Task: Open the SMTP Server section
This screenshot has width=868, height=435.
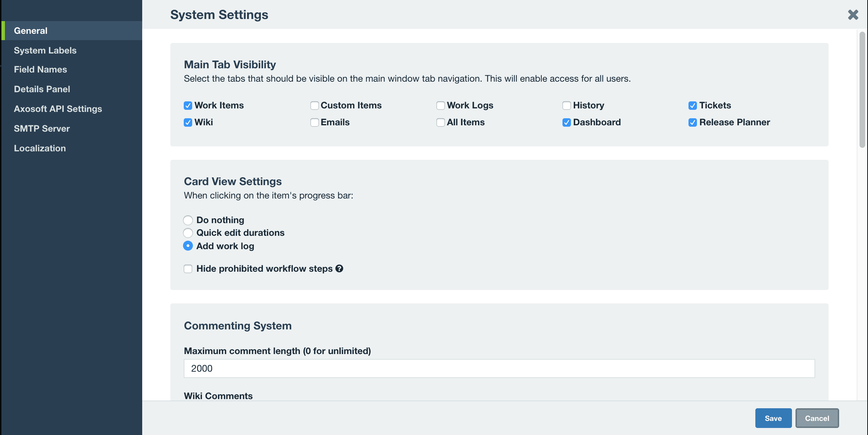Action: click(x=42, y=128)
